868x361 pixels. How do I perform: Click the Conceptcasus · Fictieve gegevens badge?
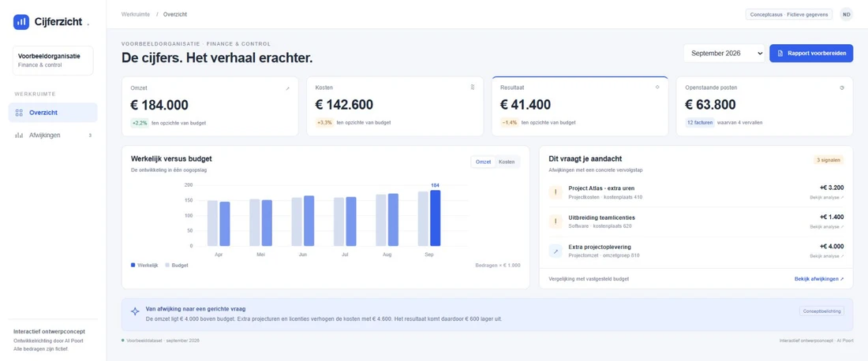click(789, 14)
